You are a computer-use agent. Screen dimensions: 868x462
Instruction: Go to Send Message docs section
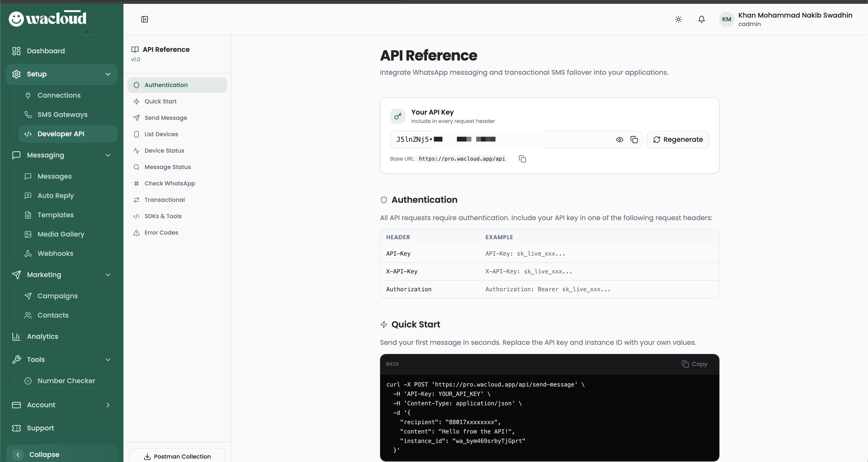(165, 118)
